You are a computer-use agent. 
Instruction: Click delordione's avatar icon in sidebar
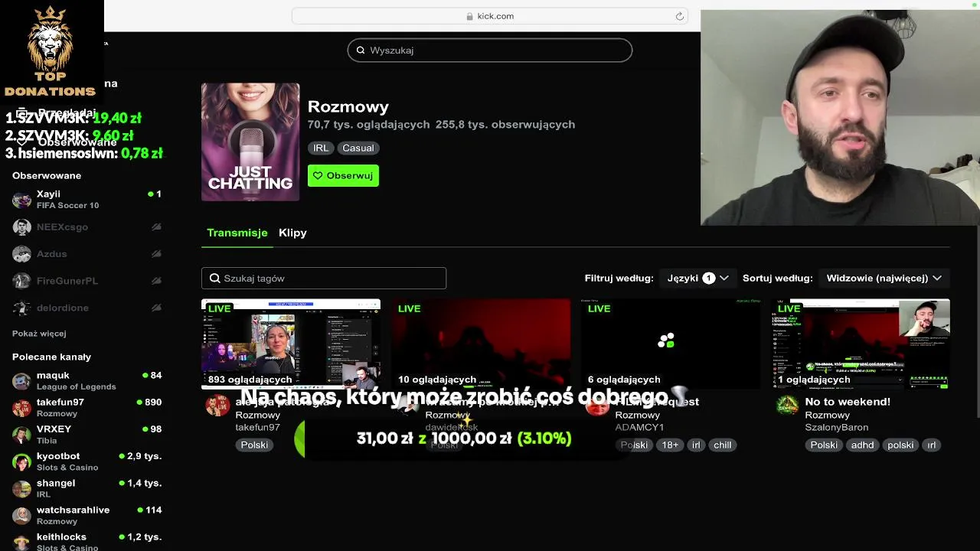21,308
